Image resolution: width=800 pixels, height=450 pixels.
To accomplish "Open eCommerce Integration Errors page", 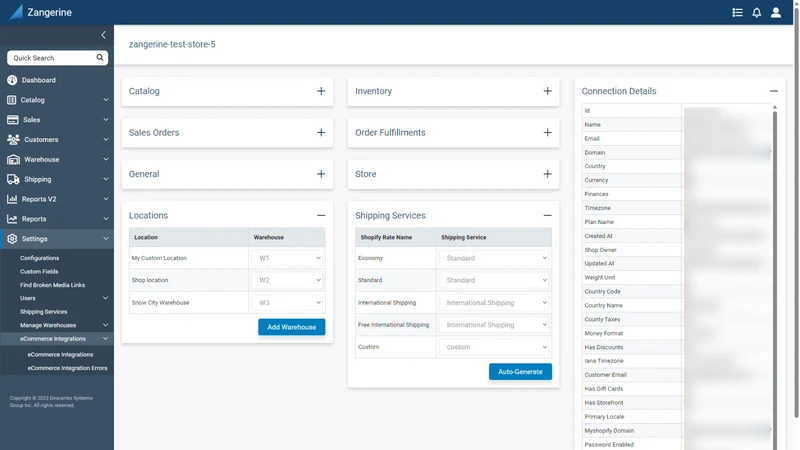I will 67,368.
